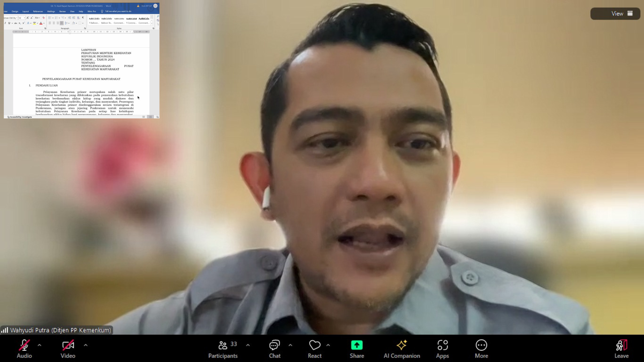This screenshot has width=644, height=362.
Task: Open the Nitro Pro tab in shared Word
Action: click(92, 11)
